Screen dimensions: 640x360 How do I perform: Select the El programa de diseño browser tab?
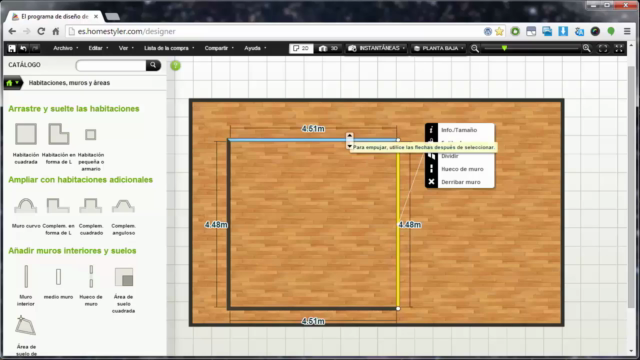[x=54, y=16]
